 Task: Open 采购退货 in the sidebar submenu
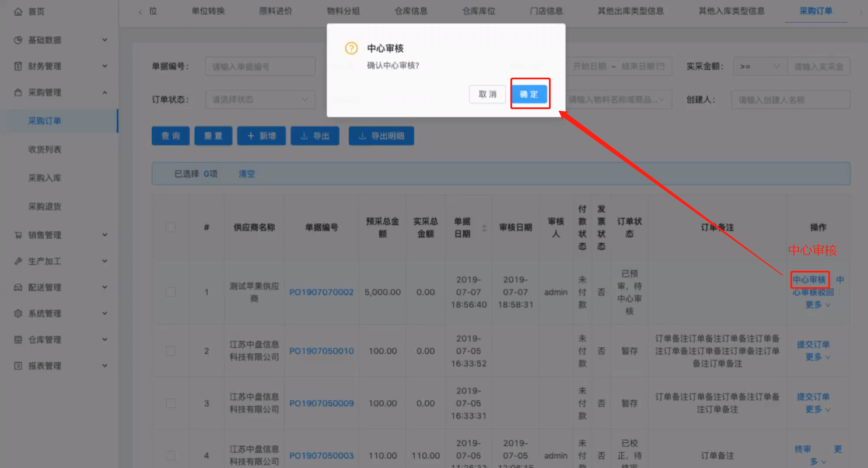pos(45,207)
